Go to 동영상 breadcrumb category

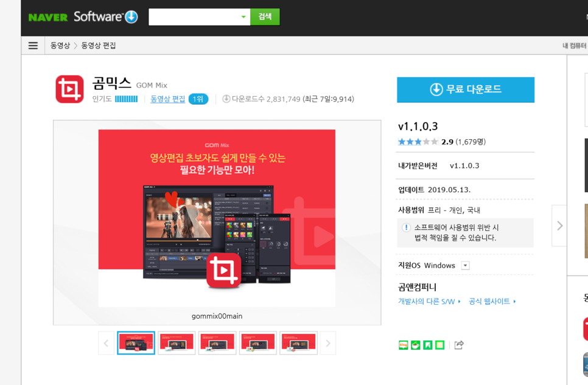pos(60,46)
